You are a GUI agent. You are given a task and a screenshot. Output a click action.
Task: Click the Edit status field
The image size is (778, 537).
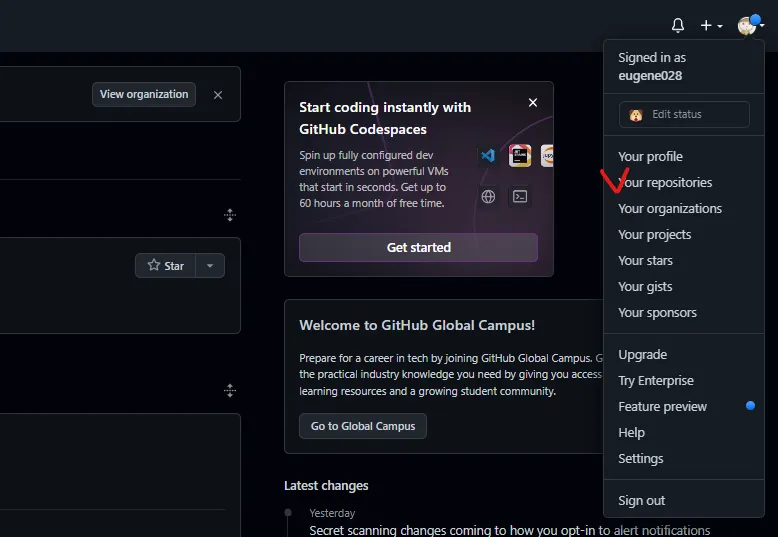point(684,115)
